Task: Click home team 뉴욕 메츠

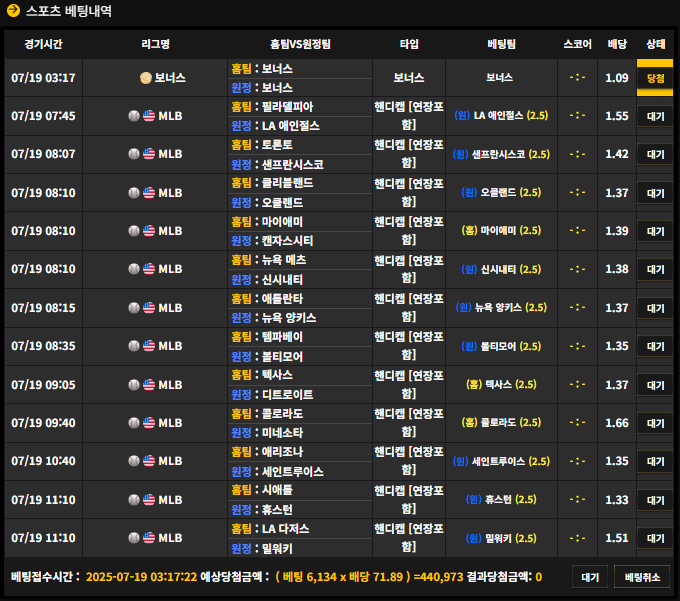Action: [284, 260]
